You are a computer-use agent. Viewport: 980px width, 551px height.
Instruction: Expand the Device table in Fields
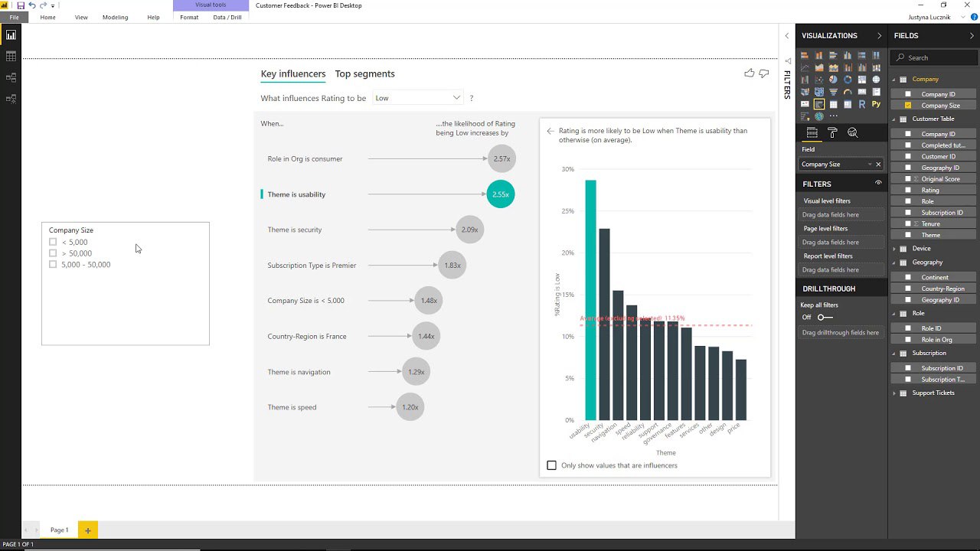coord(894,249)
